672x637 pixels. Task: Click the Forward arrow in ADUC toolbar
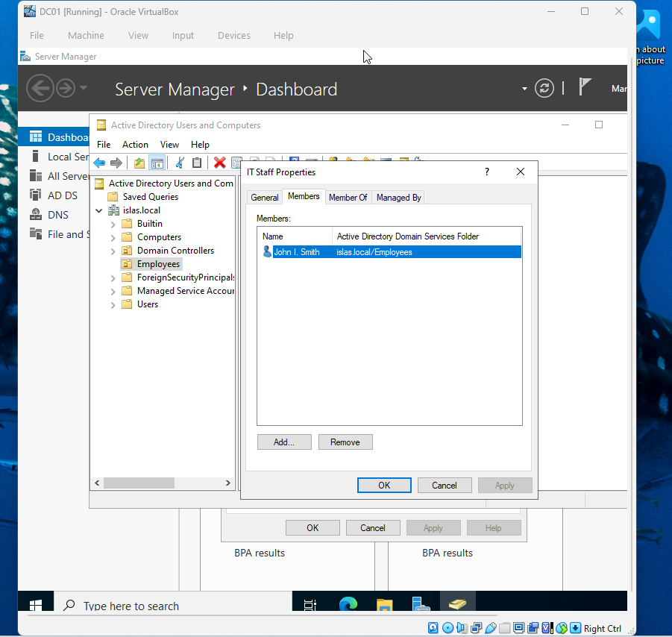tap(116, 163)
